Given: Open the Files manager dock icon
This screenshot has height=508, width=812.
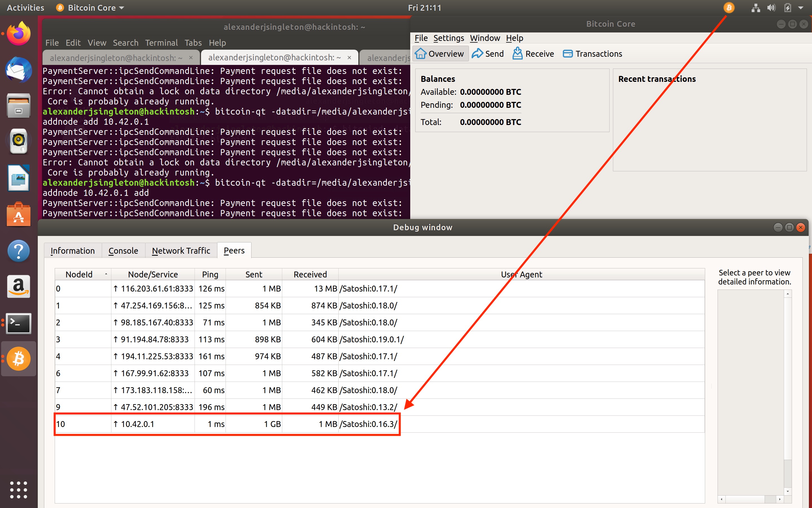Looking at the screenshot, I should pos(19,106).
